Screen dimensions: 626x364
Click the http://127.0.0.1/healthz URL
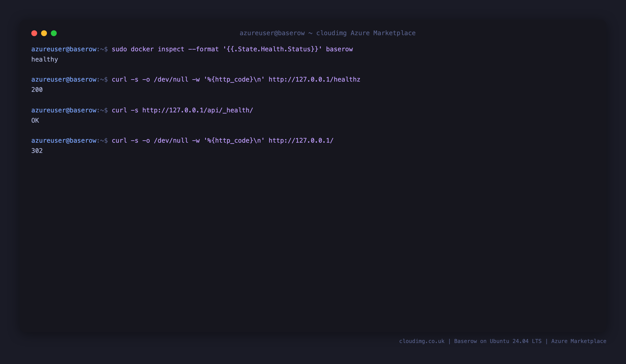point(314,79)
